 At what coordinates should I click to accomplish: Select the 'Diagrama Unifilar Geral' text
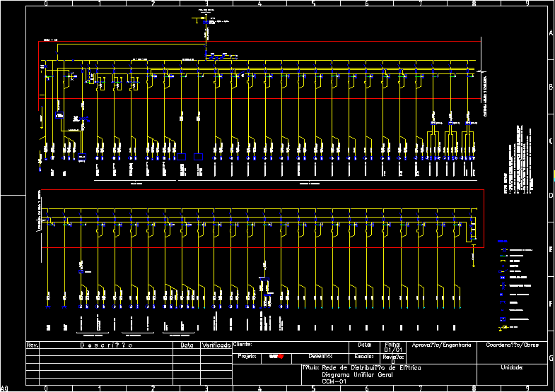pyautogui.click(x=357, y=375)
